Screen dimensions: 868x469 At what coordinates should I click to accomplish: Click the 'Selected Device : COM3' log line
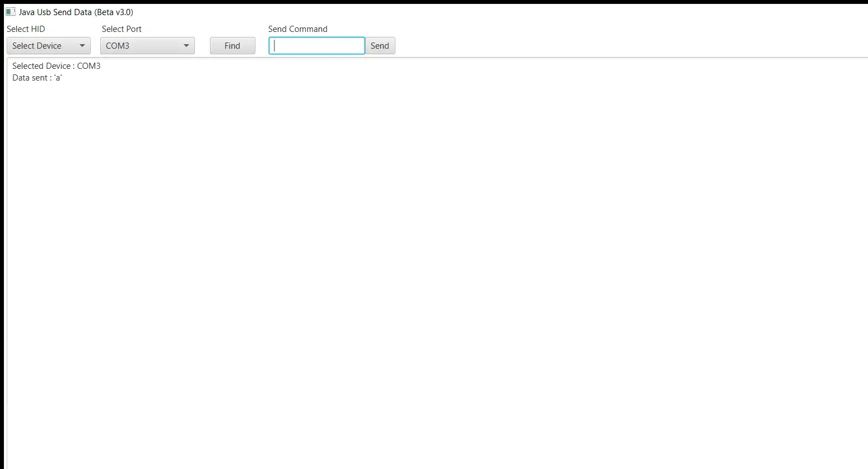point(57,66)
